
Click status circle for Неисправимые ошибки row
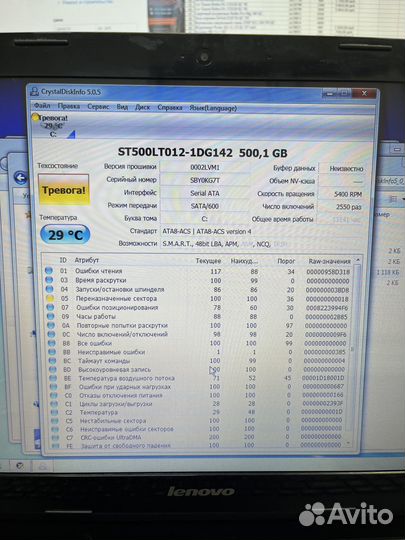[x=52, y=352]
